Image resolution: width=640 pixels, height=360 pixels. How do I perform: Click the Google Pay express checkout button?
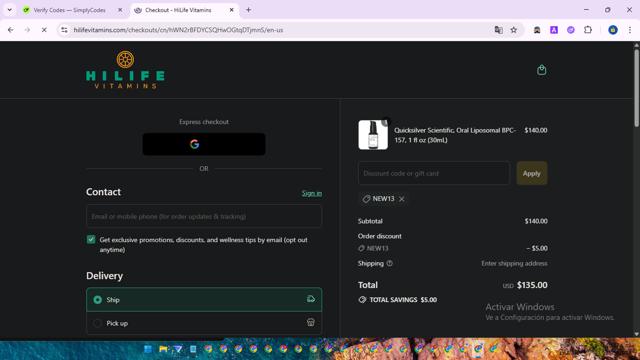pos(204,144)
